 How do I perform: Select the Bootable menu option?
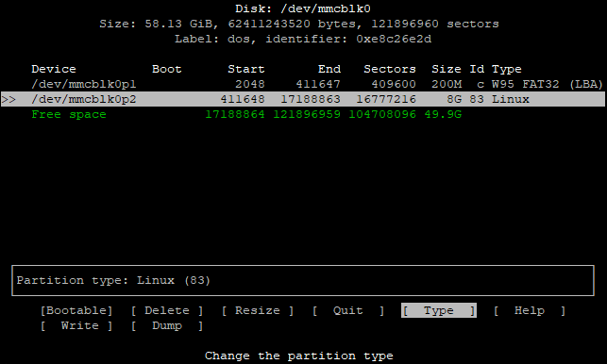76,310
